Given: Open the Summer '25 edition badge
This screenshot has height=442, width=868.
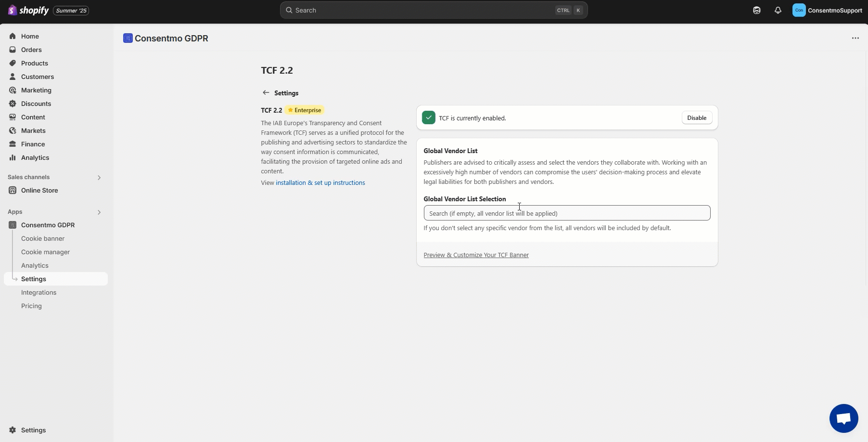Looking at the screenshot, I should (71, 11).
